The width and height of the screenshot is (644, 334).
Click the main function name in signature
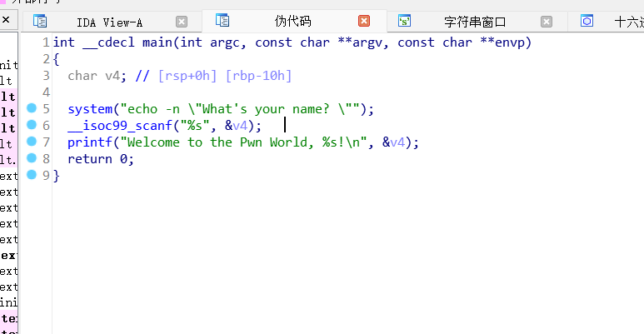(157, 42)
